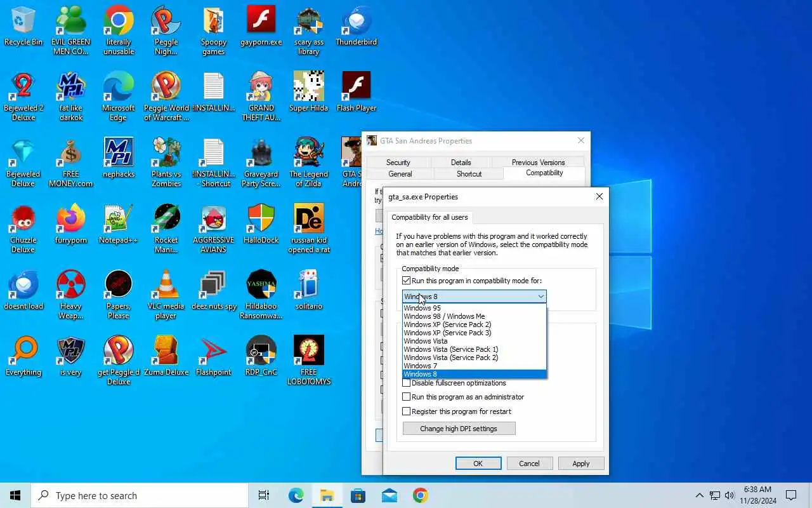The height and width of the screenshot is (508, 812).
Task: Select the Peggle World of Warcraft icon
Action: click(x=166, y=97)
